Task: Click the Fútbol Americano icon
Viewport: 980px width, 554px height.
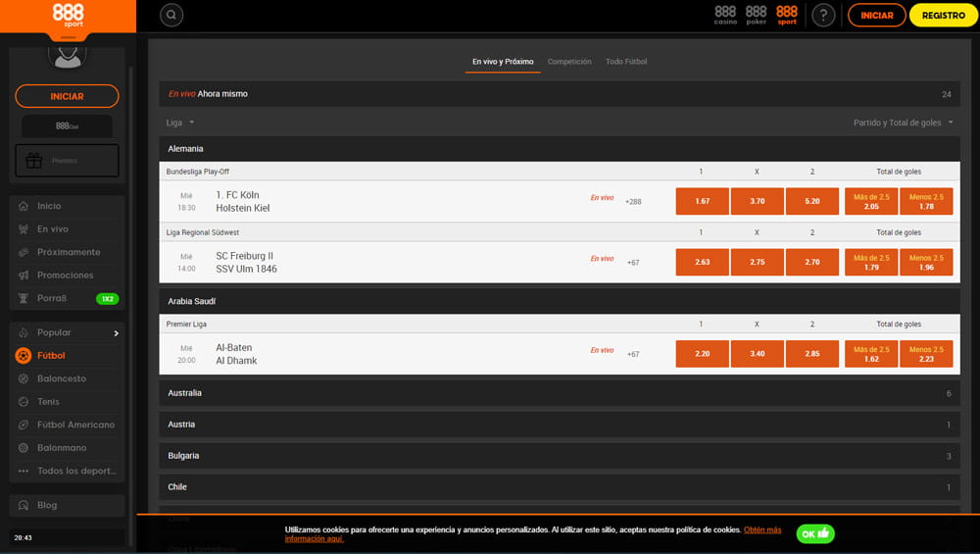Action: tap(24, 425)
